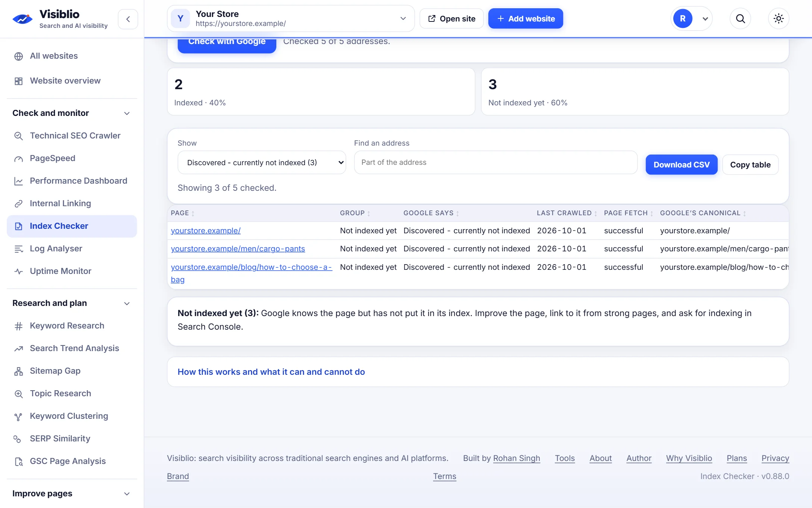Open the search magnifier icon in header
The height and width of the screenshot is (508, 812).
coord(740,18)
